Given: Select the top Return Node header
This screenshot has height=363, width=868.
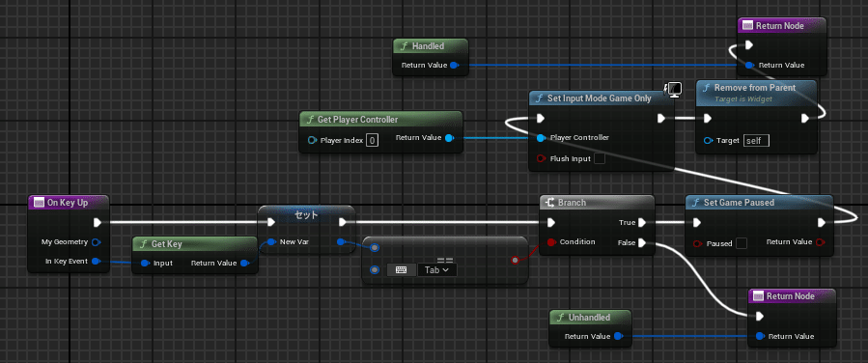Looking at the screenshot, I should point(782,25).
